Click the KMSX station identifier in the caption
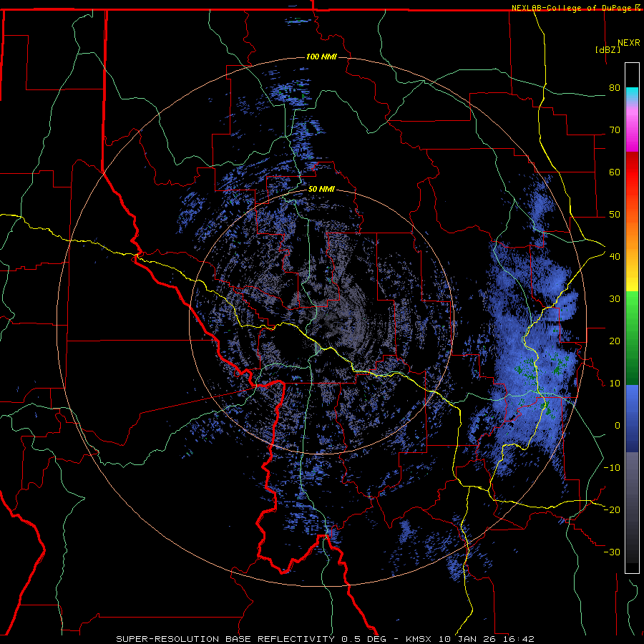The width and height of the screenshot is (644, 644). click(419, 639)
